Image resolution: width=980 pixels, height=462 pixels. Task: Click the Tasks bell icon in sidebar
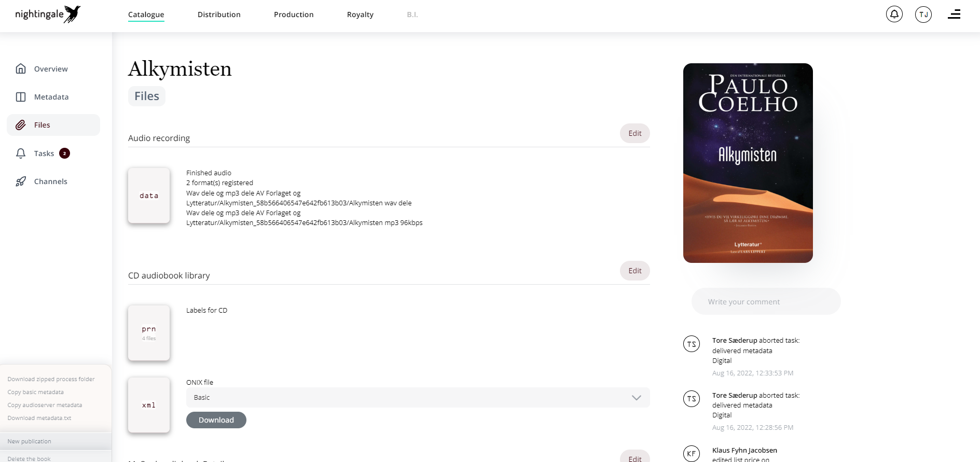point(21,153)
